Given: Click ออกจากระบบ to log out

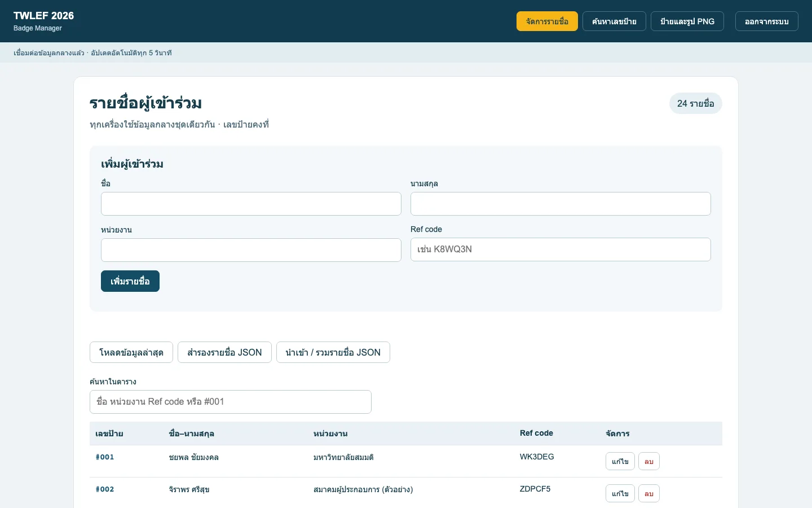Looking at the screenshot, I should [767, 21].
